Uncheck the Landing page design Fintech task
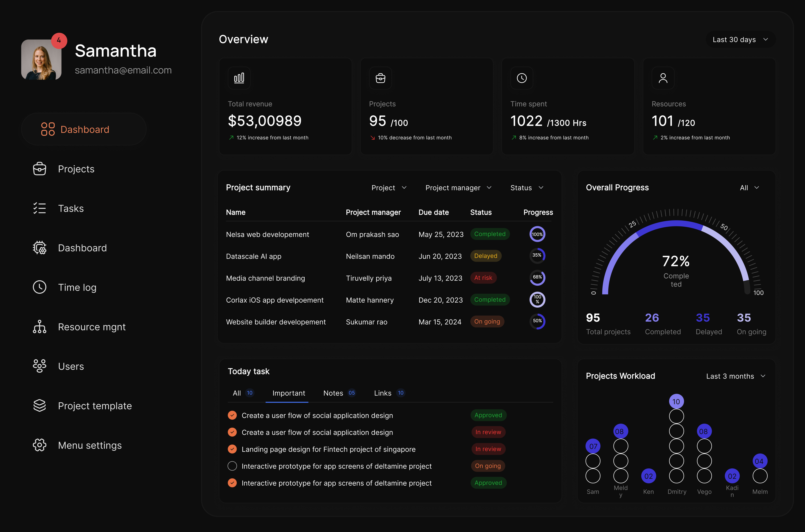Image resolution: width=805 pixels, height=532 pixels. 233,449
